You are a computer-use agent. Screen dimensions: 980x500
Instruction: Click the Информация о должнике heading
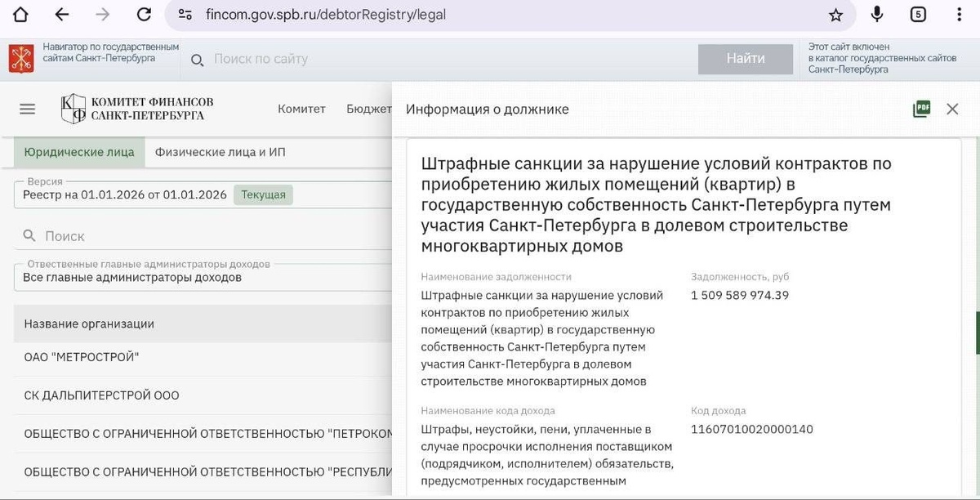coord(488,109)
